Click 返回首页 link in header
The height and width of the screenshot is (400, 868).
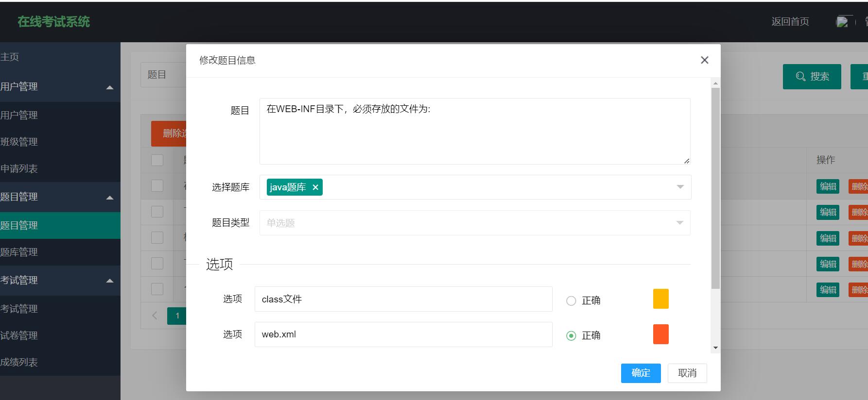(x=790, y=22)
